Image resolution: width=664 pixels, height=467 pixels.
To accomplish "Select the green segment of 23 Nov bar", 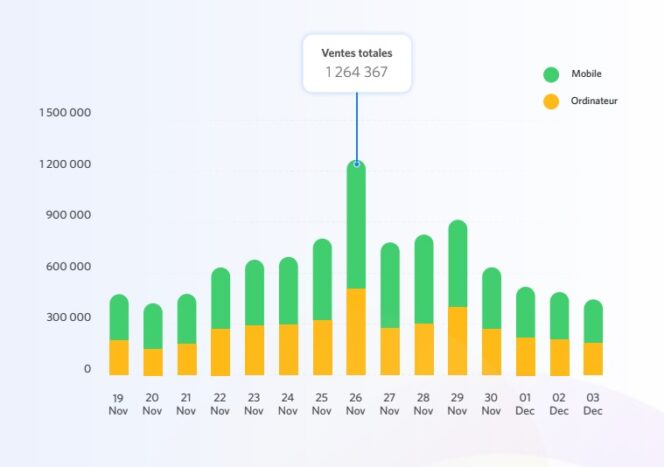I will 255,293.
